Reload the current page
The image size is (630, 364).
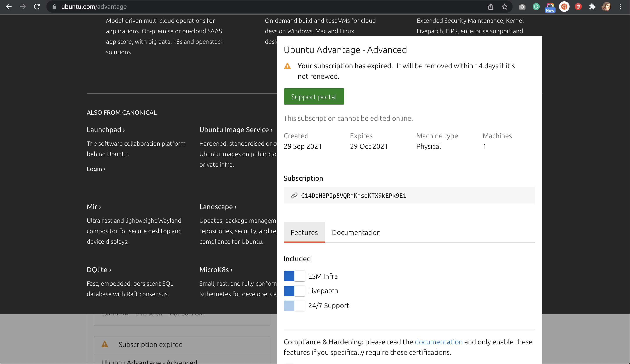[x=37, y=7]
